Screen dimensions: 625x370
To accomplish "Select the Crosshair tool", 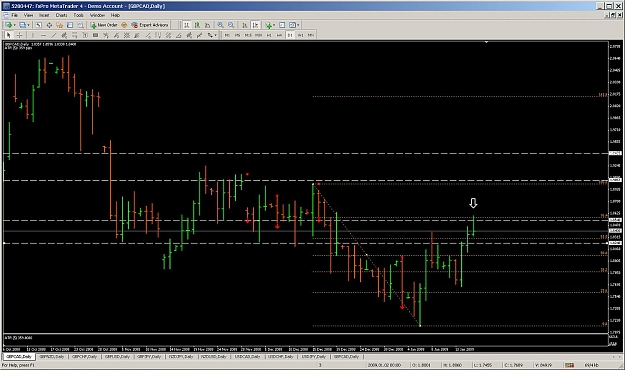I will coord(19,35).
